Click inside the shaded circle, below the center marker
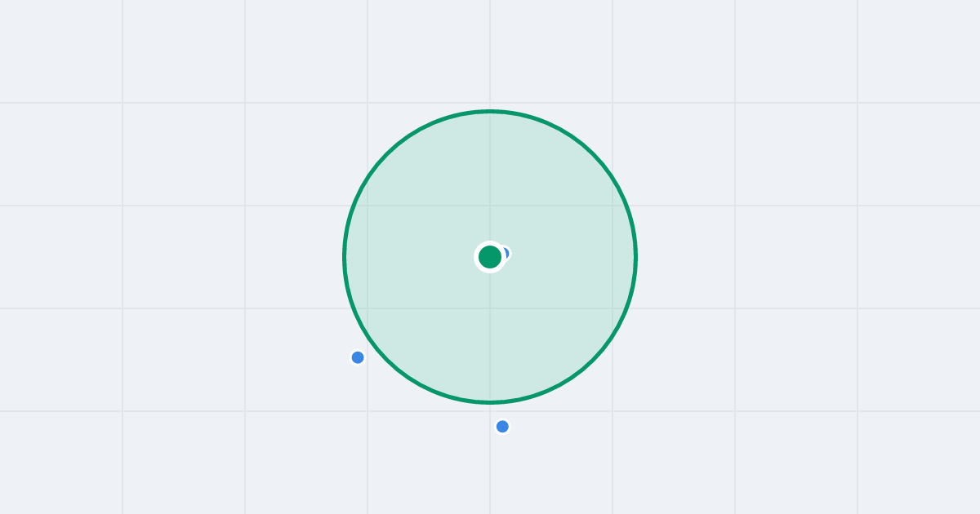Screen dimensions: 980x514 490,335
